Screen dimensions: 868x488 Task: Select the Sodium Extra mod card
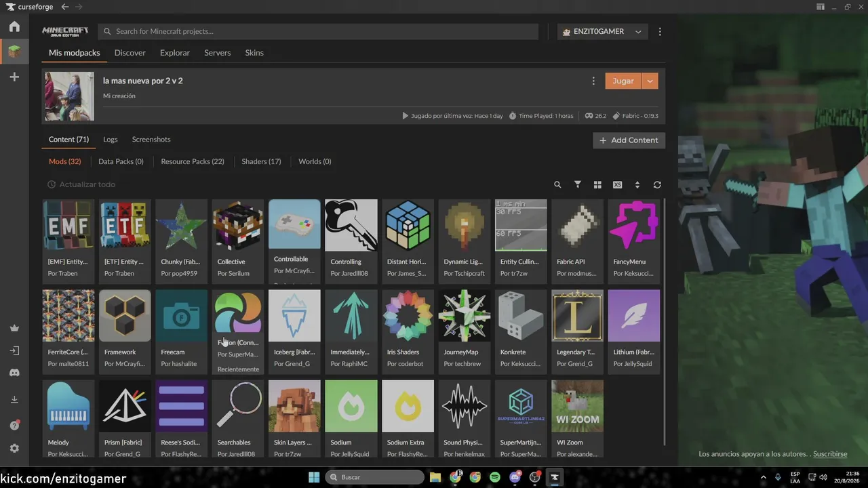[408, 419]
